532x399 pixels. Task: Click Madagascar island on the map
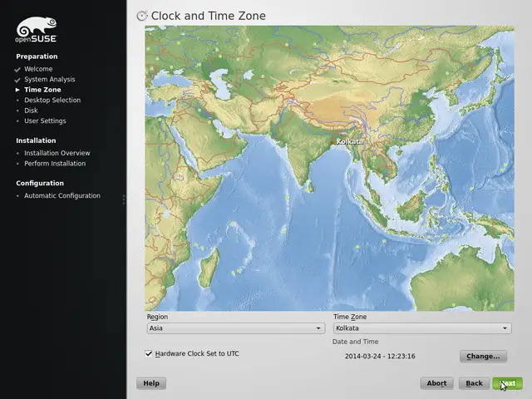click(209, 268)
